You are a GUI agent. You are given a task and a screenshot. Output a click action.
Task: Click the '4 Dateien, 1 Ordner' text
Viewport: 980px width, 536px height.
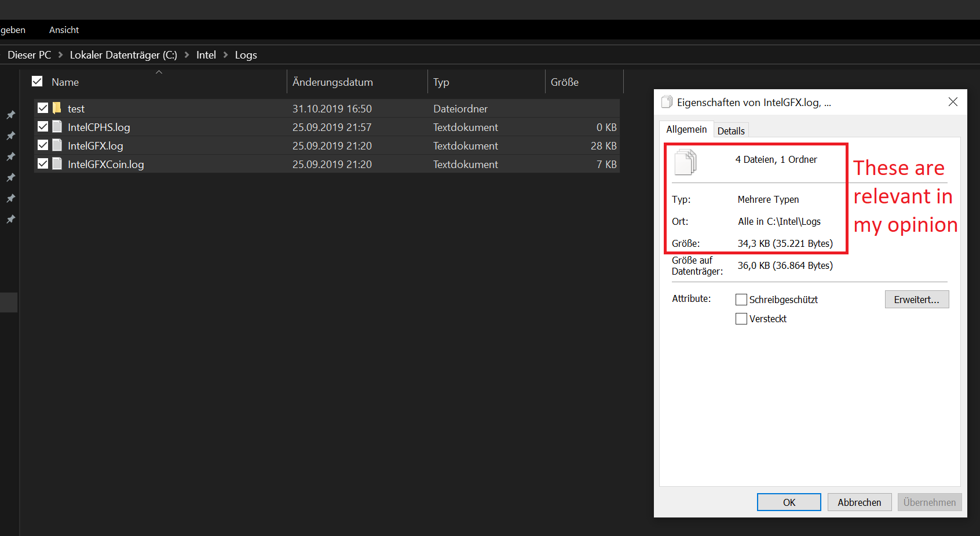(x=776, y=159)
